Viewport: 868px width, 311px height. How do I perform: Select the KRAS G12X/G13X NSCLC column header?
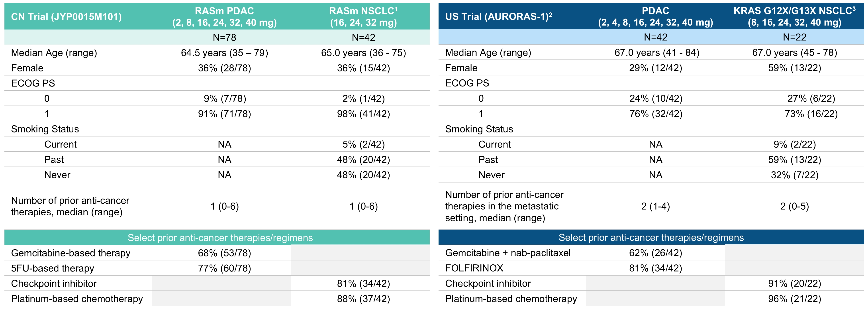pyautogui.click(x=795, y=17)
